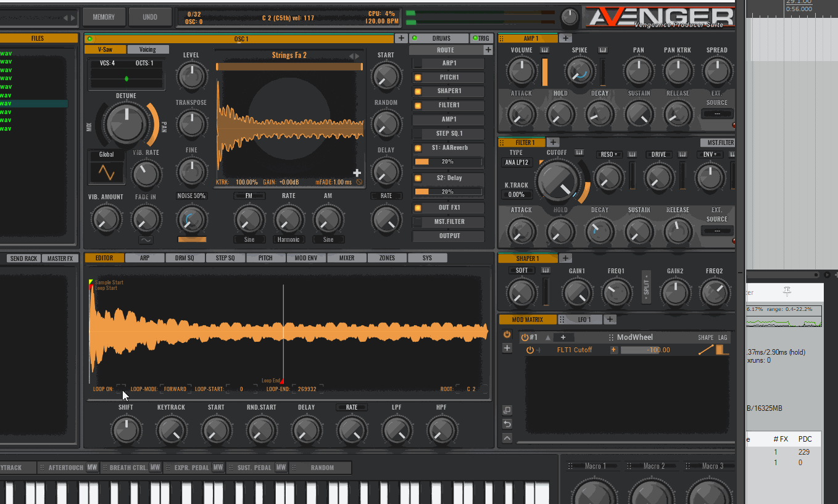Click the keyboard icon next to filter CUTOFF

(579, 152)
